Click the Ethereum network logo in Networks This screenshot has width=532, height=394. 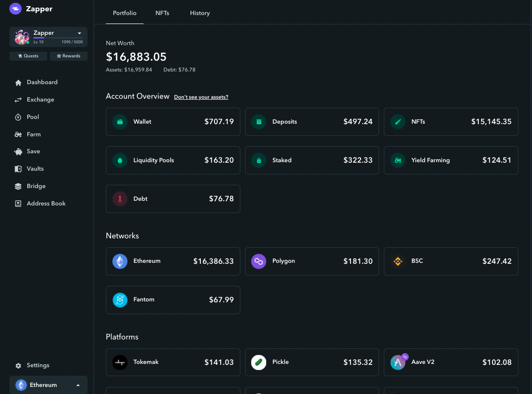[x=120, y=261]
